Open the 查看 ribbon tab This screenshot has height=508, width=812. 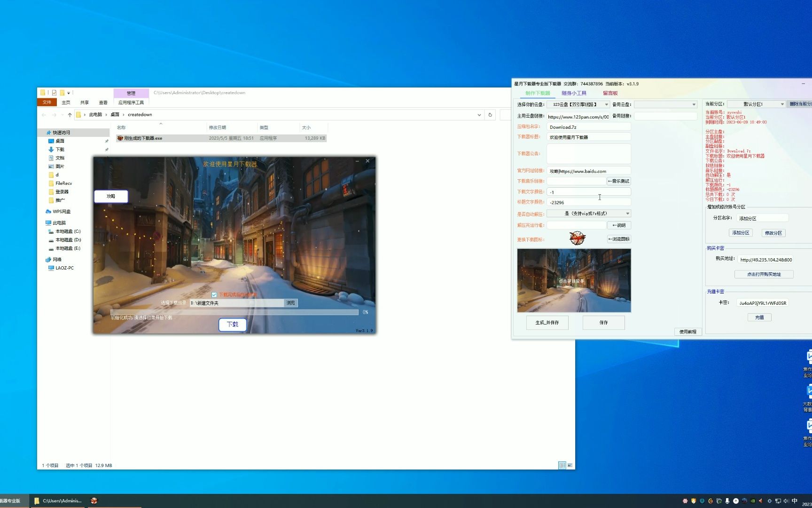103,102
